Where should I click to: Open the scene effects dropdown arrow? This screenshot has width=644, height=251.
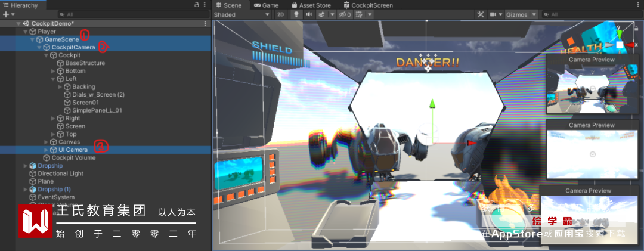[332, 14]
